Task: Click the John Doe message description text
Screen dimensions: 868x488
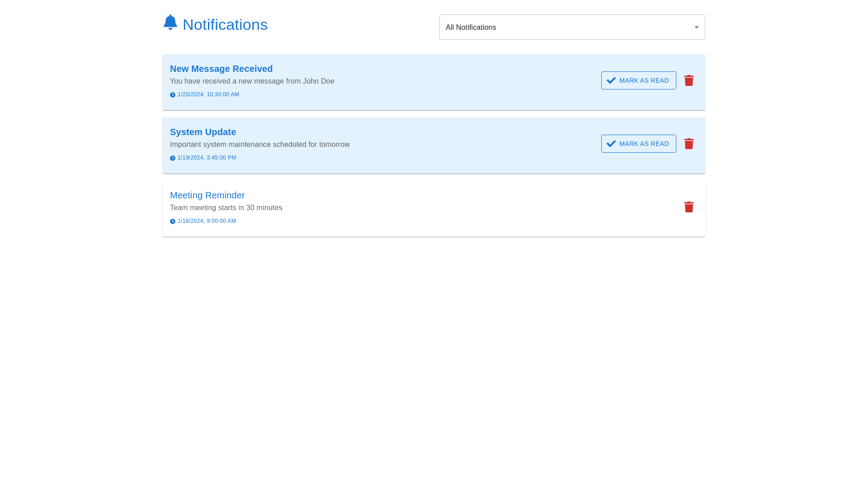Action: [252, 81]
